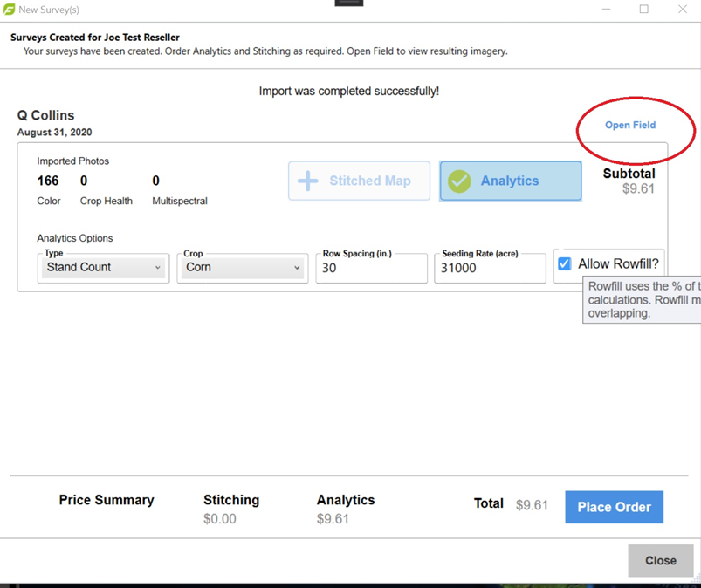
Task: Click the 166 Color photos count
Action: 48,181
